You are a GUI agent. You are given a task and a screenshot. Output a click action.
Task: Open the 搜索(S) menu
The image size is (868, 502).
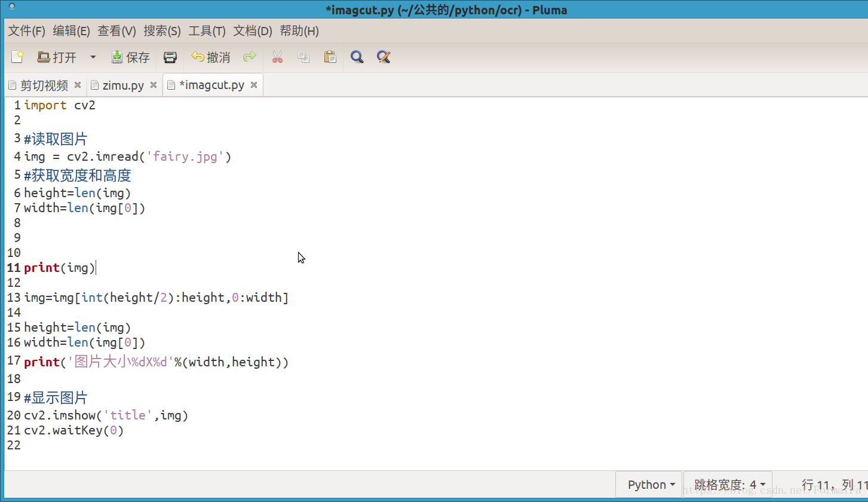[x=162, y=31]
